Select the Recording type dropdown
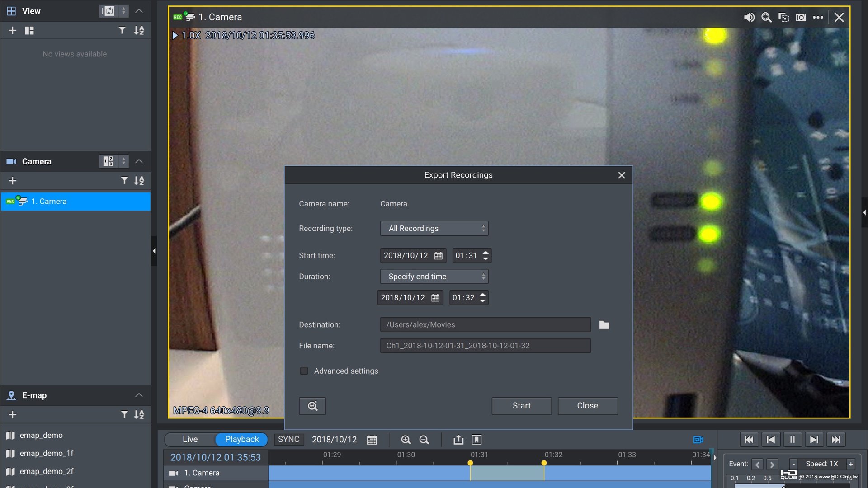Viewport: 868px width, 488px height. pyautogui.click(x=434, y=228)
